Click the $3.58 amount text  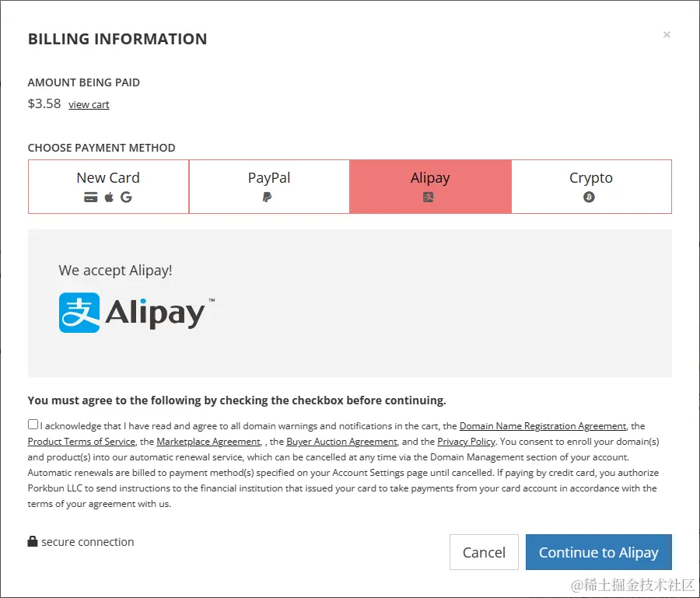(x=44, y=103)
